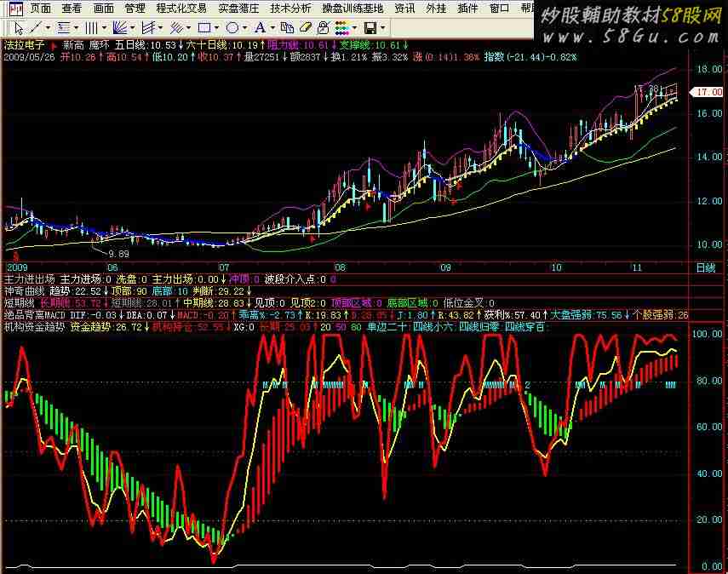728x574 pixels.
Task: Open dropdown next to text tool
Action: pos(272,27)
